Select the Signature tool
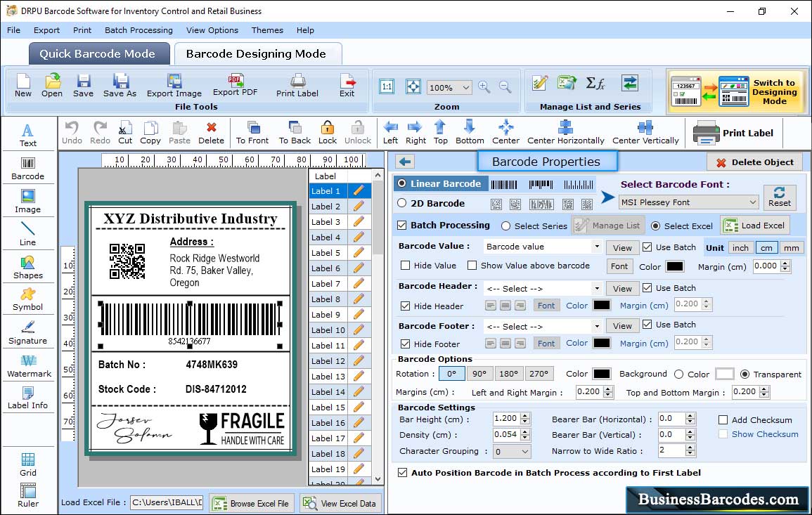Viewport: 812px width, 515px height. click(x=28, y=333)
